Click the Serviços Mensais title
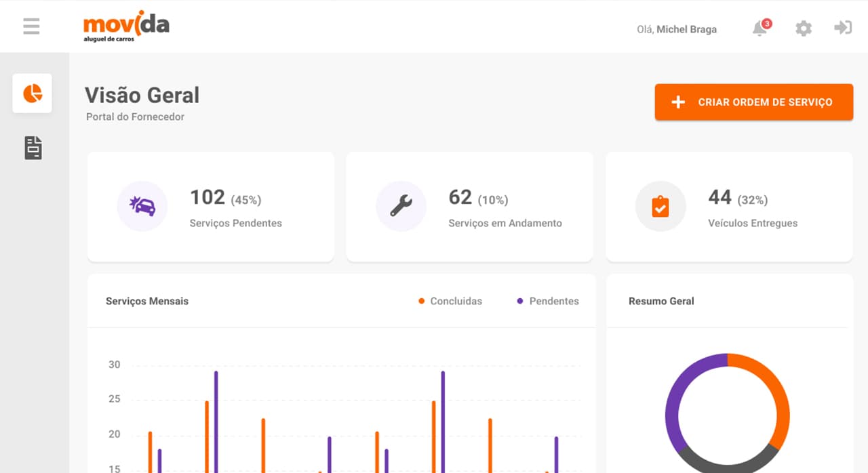Viewport: 868px width, 473px height. coord(147,301)
